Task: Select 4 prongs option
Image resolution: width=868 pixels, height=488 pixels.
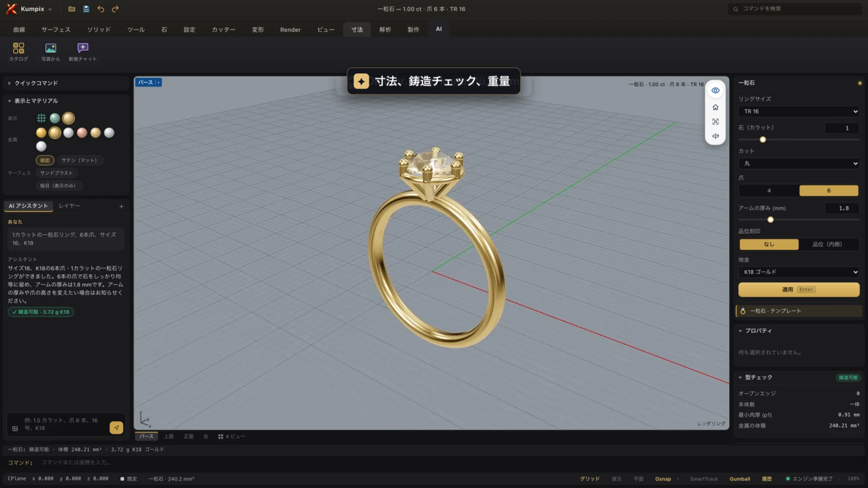Action: [769, 191]
